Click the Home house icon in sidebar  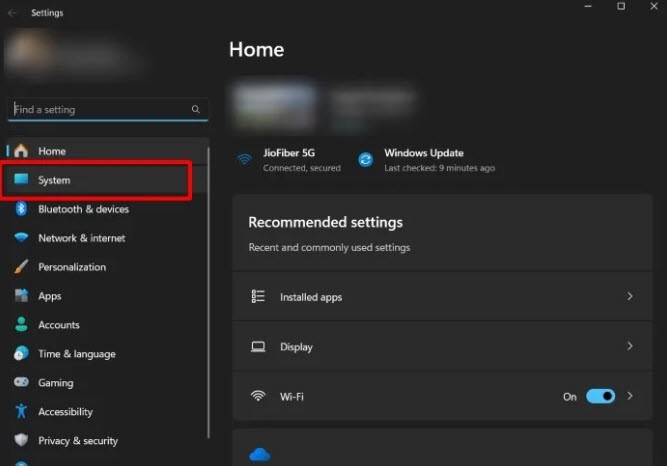[21, 151]
